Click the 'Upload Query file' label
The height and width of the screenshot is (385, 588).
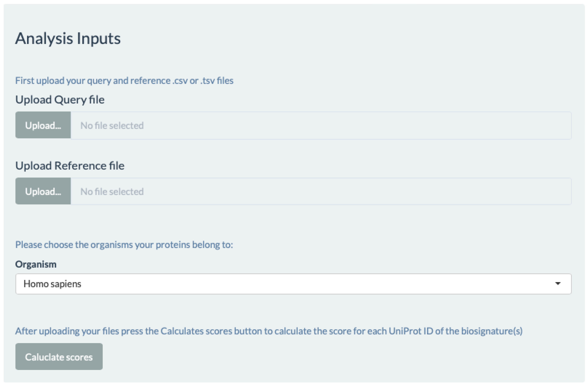point(60,100)
